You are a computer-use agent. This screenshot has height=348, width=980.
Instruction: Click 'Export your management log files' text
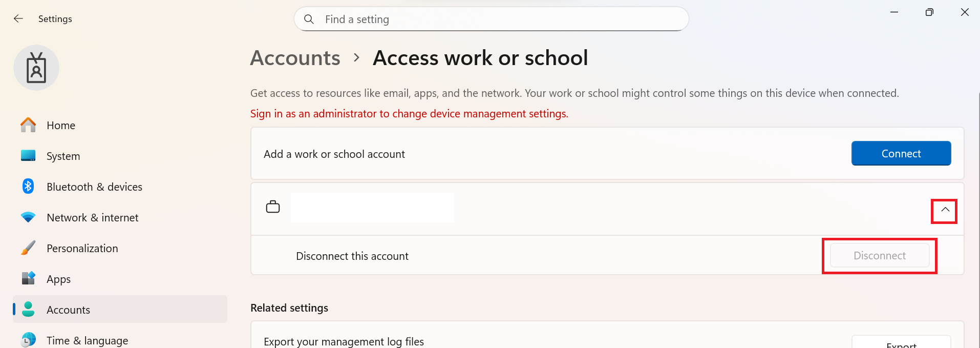point(344,341)
